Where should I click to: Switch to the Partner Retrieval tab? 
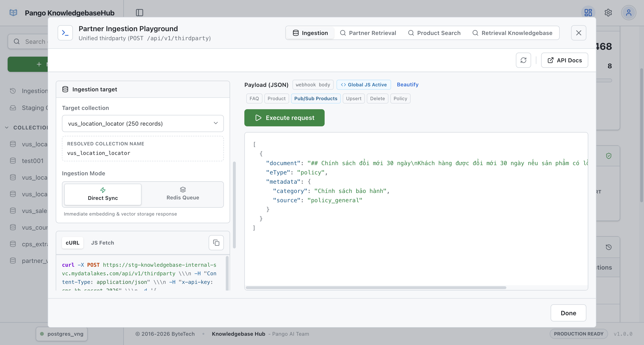tap(368, 33)
